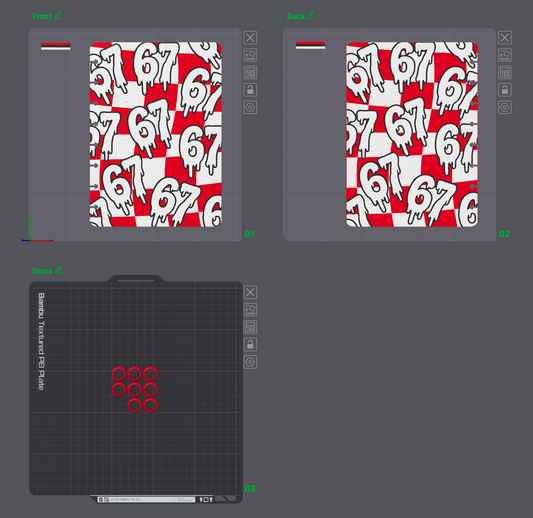Toggle the lock on the Discs plate
The height and width of the screenshot is (518, 533).
pos(250,344)
